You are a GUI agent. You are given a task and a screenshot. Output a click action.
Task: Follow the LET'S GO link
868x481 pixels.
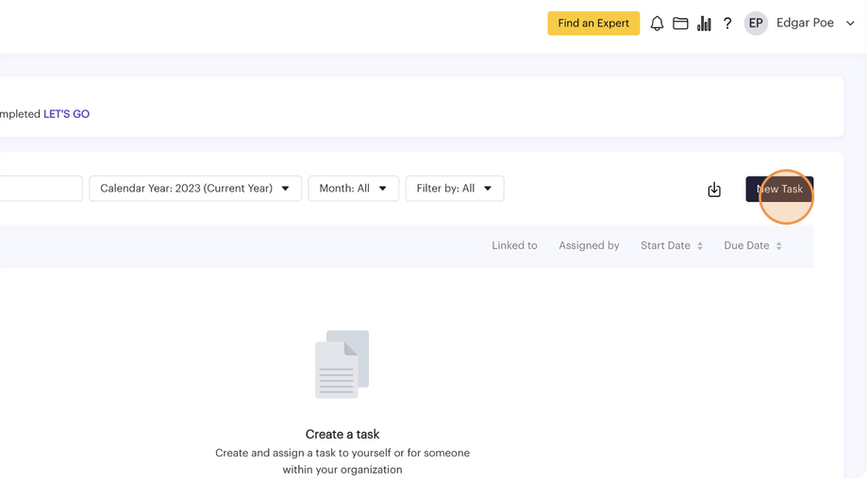[66, 114]
